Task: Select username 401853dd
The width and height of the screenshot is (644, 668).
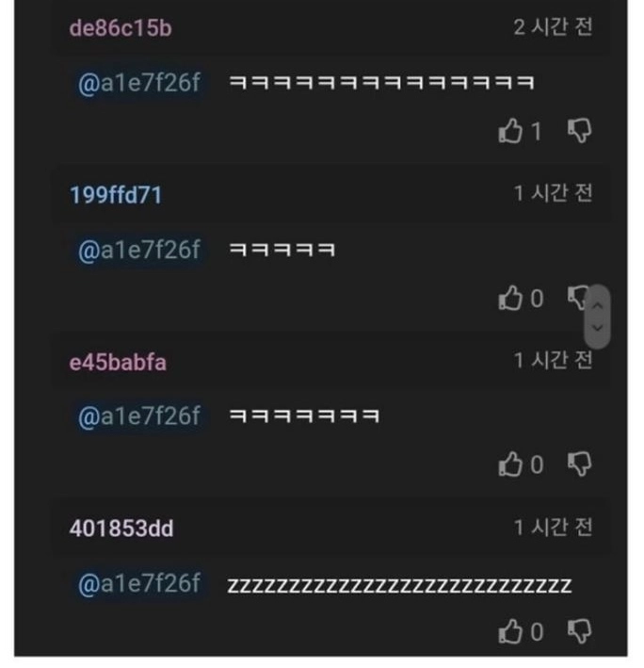Action: click(121, 529)
